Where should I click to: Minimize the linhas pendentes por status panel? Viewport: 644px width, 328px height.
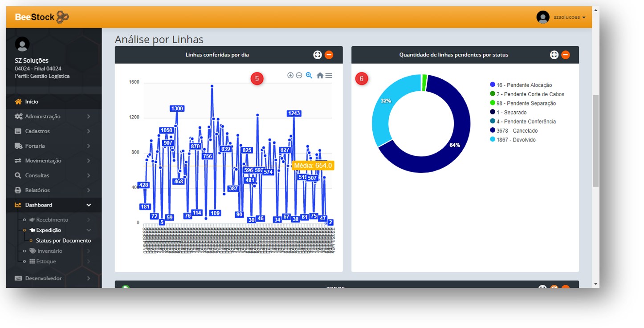pyautogui.click(x=565, y=55)
